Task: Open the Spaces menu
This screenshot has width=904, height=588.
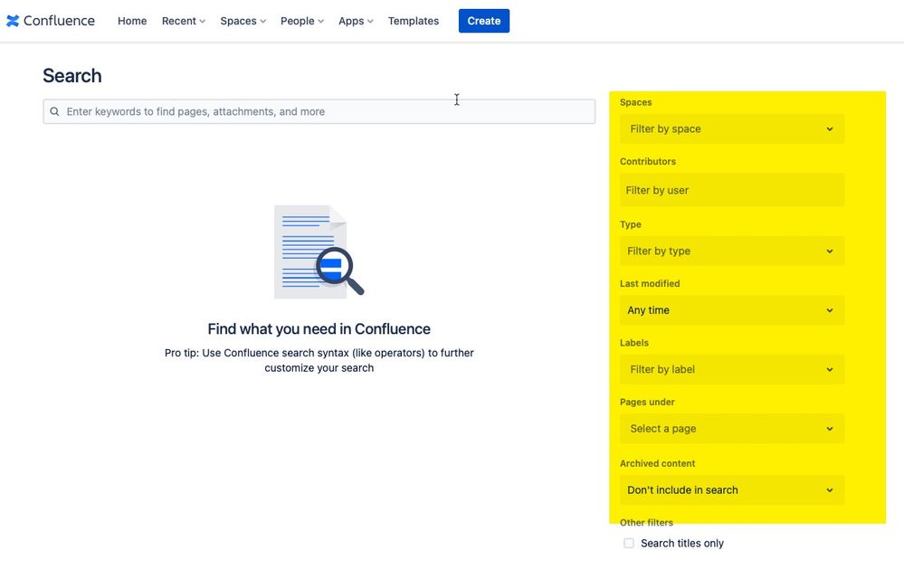Action: point(243,21)
